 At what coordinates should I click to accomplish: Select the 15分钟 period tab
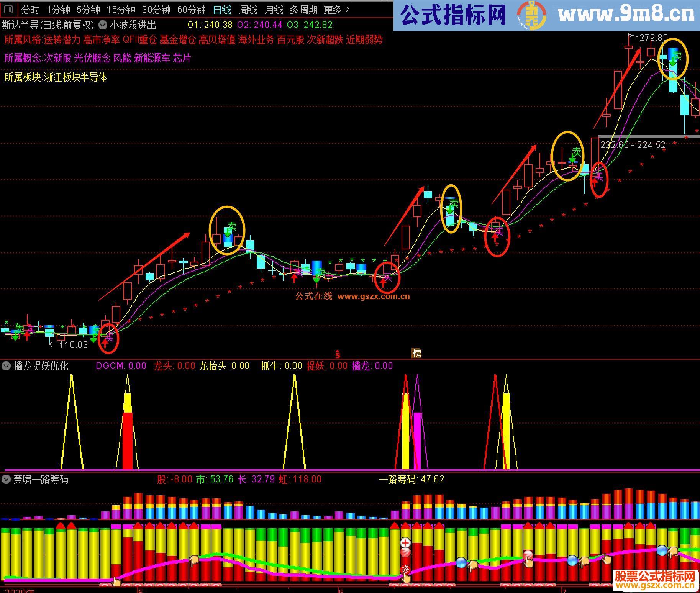click(x=121, y=10)
